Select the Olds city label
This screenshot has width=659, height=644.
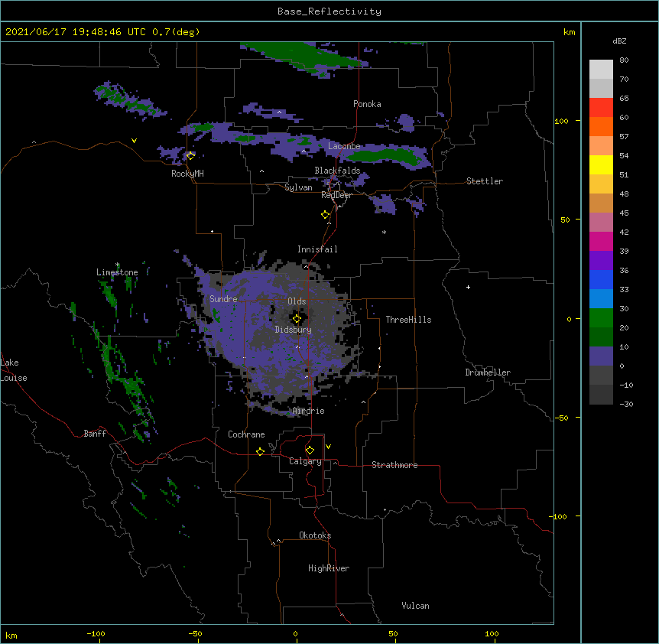[x=297, y=301]
